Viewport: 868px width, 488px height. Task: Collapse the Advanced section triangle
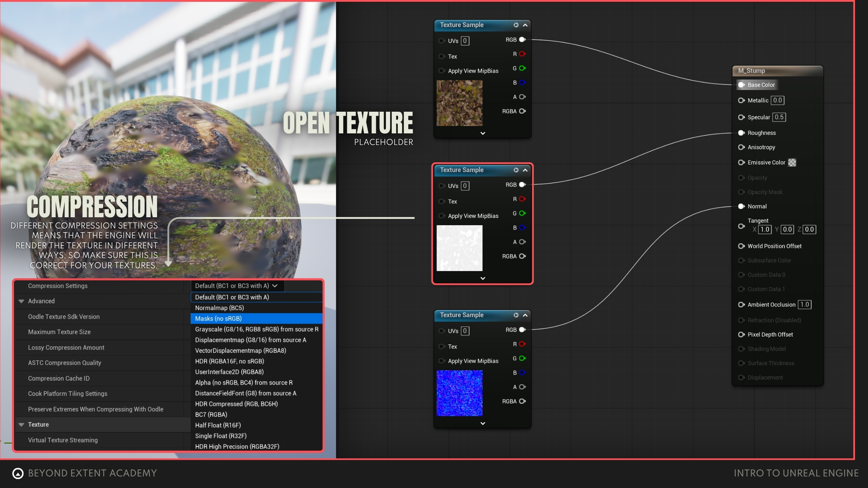click(x=21, y=301)
